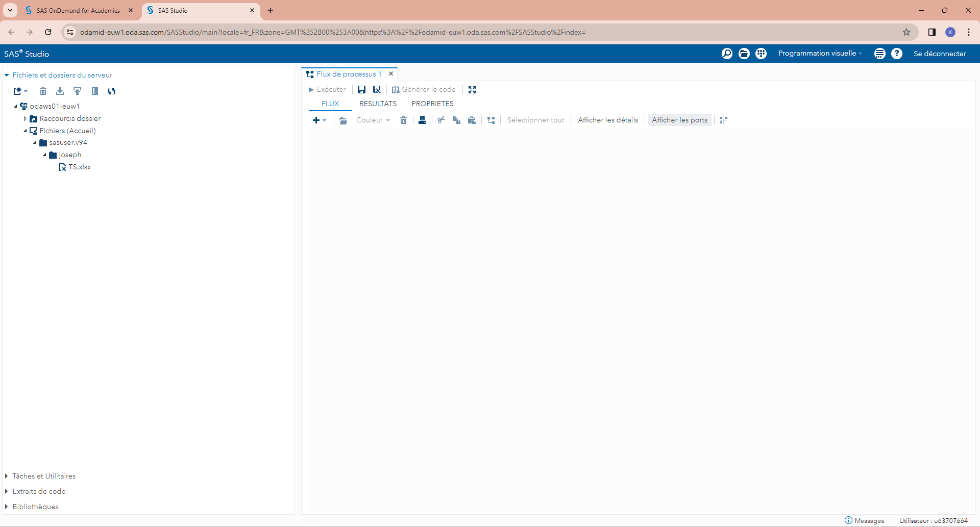Collapse the odaws01-euw1 server node
The image size is (980, 527).
pyautogui.click(x=15, y=106)
